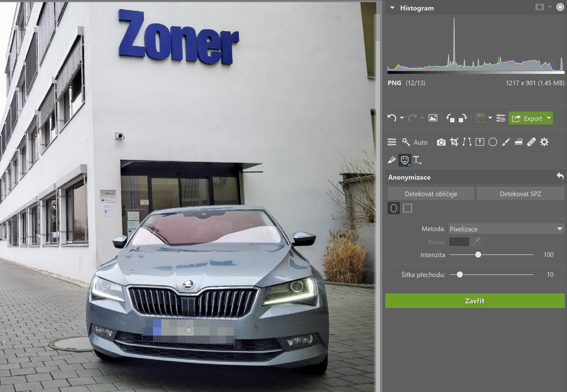The image size is (567, 392).
Task: Select the bandage retouching tool
Action: [531, 142]
